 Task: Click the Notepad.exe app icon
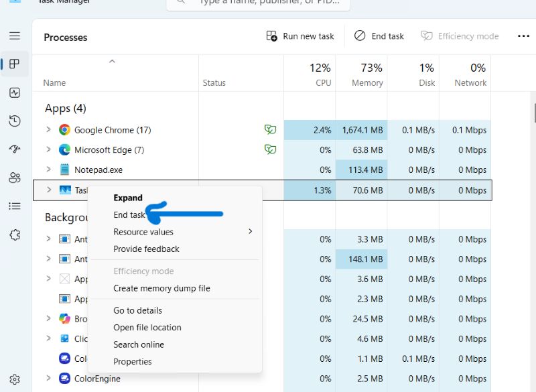(64, 170)
